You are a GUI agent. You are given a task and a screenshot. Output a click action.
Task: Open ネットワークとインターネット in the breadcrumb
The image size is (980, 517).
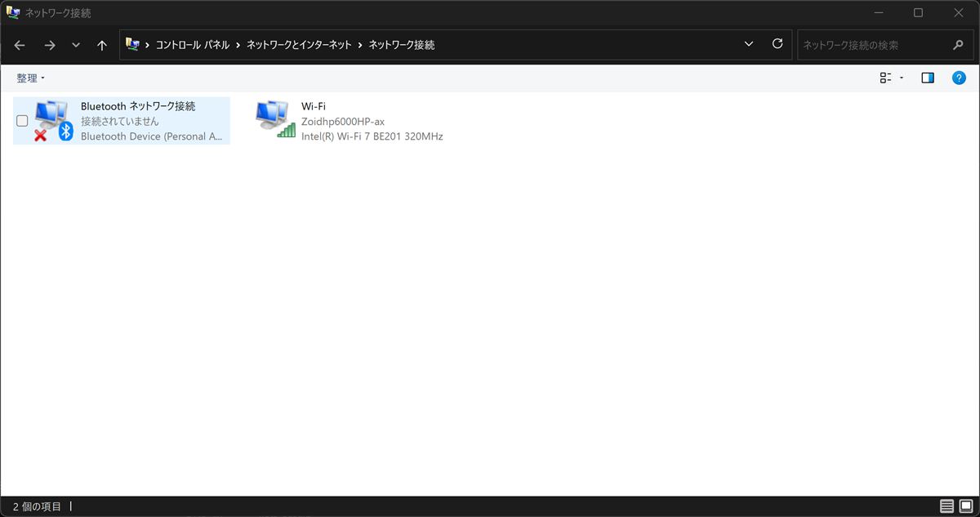point(299,45)
